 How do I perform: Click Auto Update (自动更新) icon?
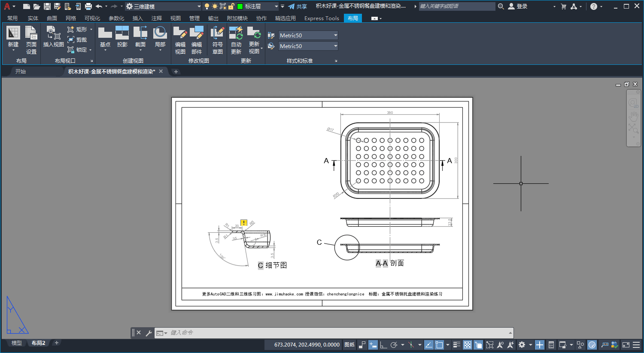[236, 33]
